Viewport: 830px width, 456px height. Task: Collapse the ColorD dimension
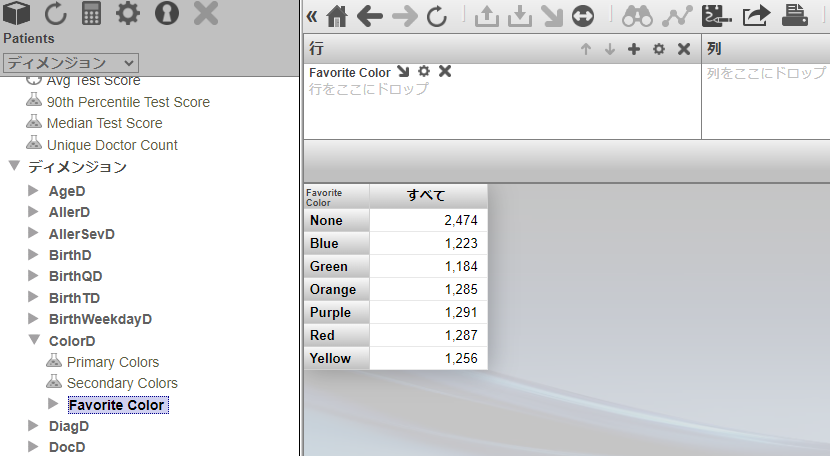(x=34, y=341)
